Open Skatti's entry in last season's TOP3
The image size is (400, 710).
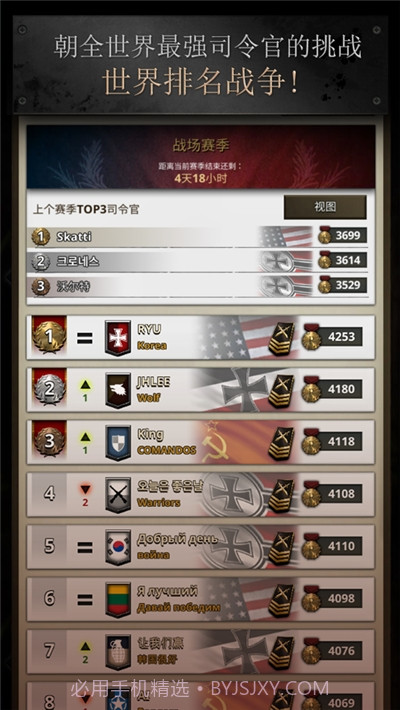[x=199, y=236]
